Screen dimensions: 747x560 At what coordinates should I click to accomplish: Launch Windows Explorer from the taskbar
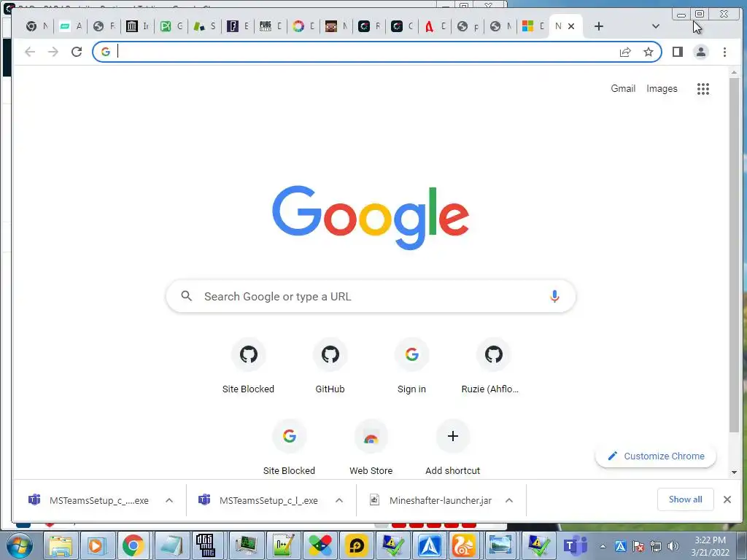point(61,545)
